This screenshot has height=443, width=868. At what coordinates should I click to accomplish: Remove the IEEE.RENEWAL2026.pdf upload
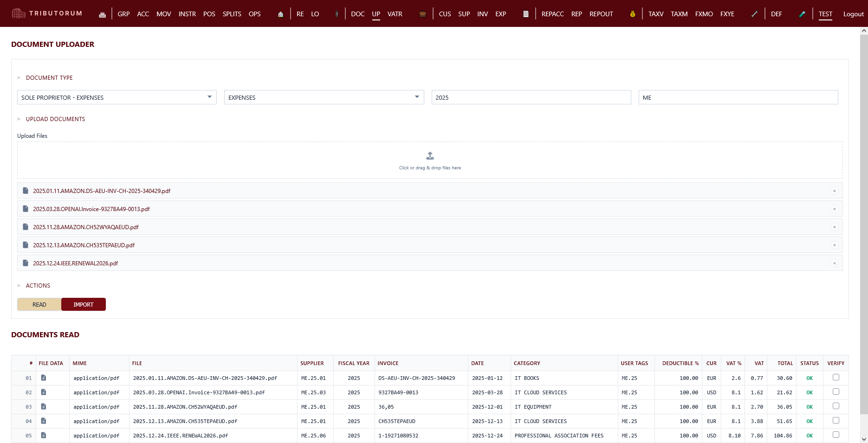[x=834, y=263]
